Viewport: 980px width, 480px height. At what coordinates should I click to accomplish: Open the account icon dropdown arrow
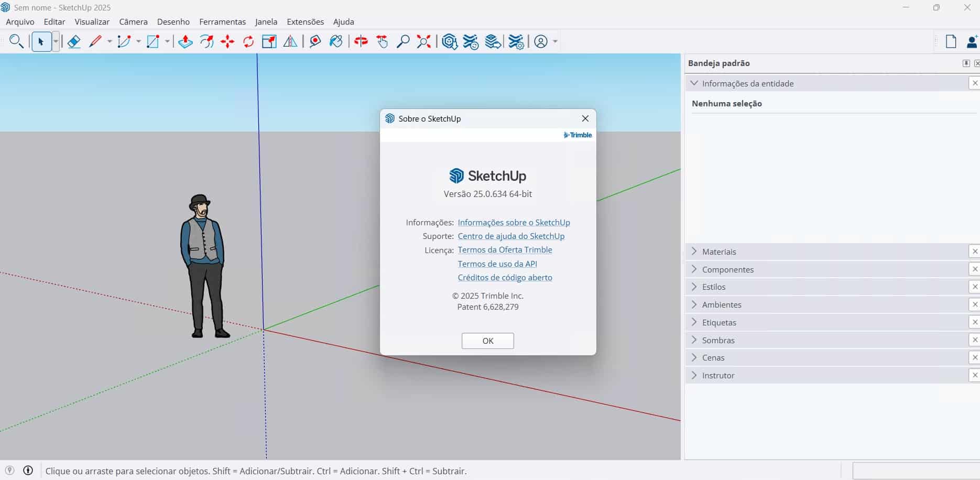coord(555,41)
